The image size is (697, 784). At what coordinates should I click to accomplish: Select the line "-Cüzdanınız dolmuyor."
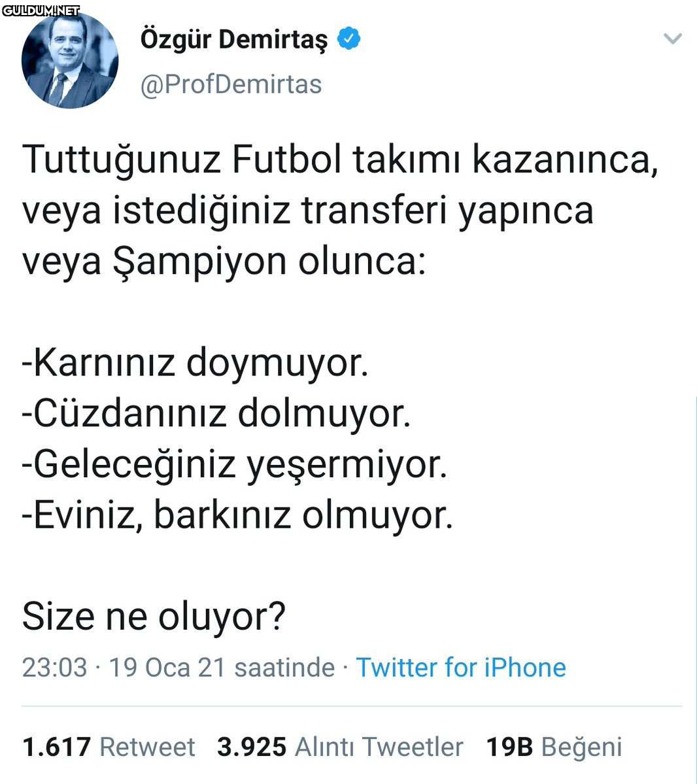pyautogui.click(x=216, y=413)
